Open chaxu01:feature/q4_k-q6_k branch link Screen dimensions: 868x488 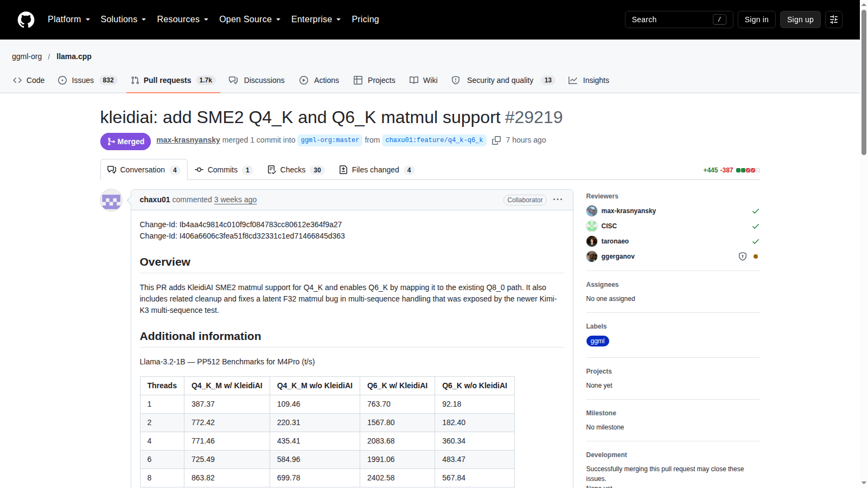pyautogui.click(x=434, y=140)
